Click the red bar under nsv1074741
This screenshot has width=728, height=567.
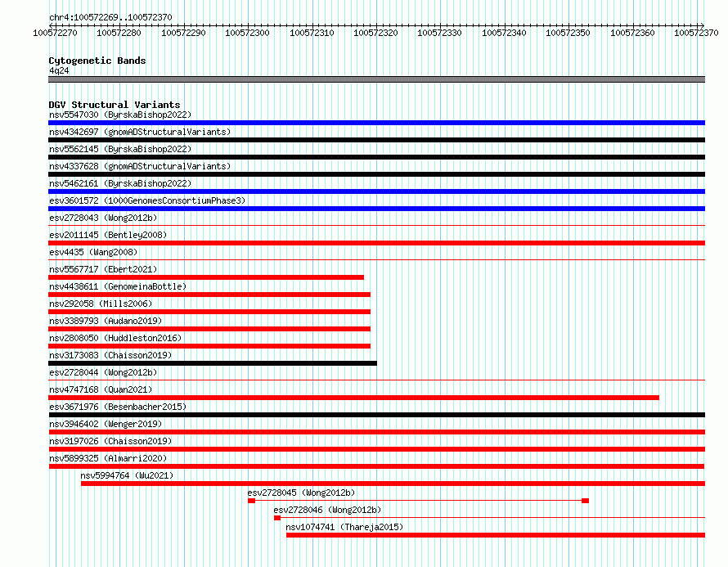tap(496, 535)
